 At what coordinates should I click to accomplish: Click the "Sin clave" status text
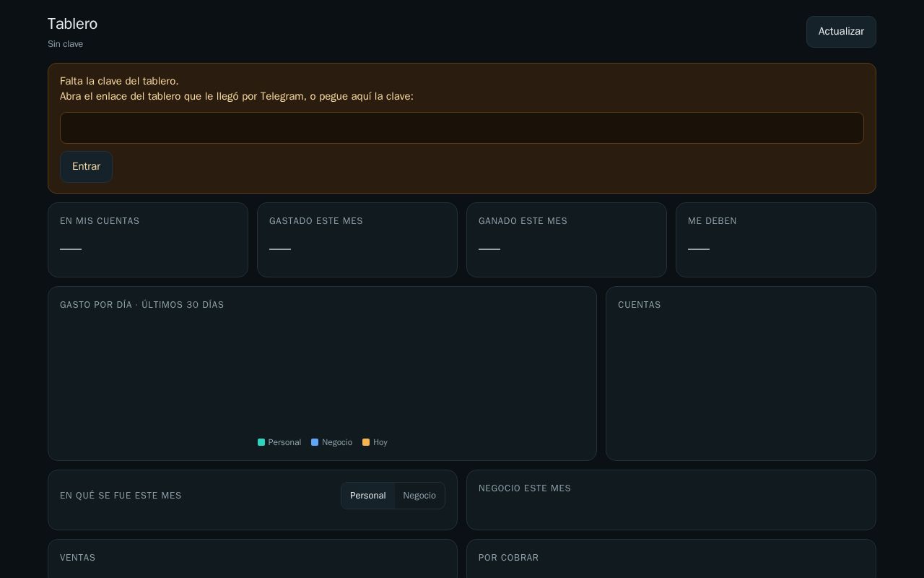click(x=65, y=44)
